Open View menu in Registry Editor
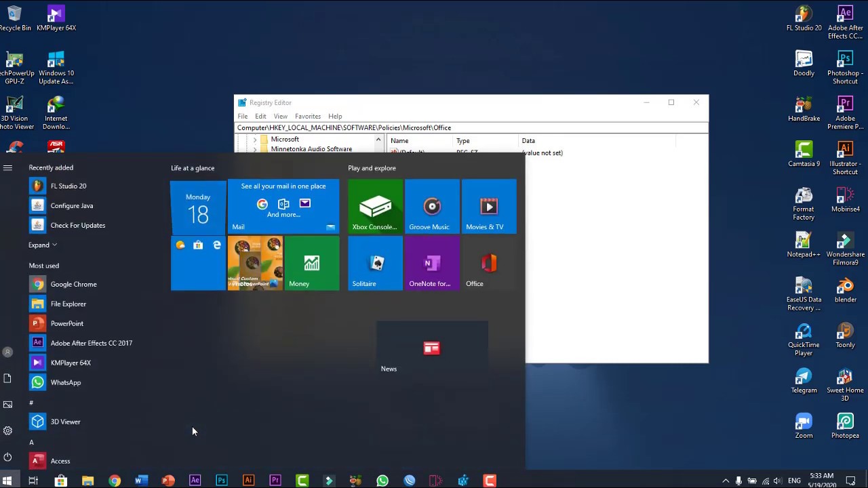This screenshot has height=488, width=868. [280, 116]
